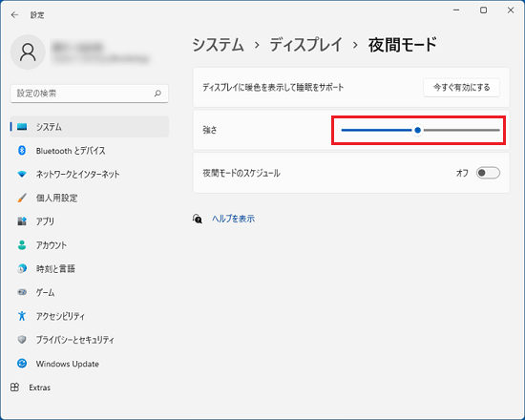Click the アクセシビリティ figure icon

[22, 316]
